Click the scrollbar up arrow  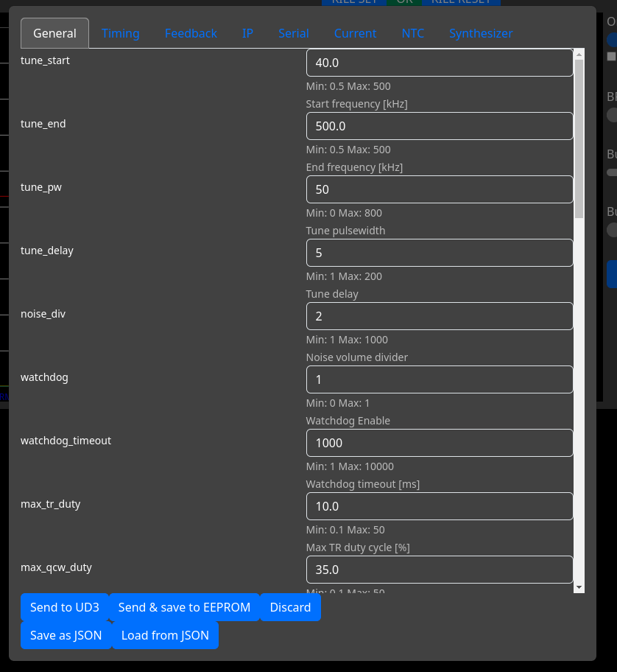click(x=579, y=55)
